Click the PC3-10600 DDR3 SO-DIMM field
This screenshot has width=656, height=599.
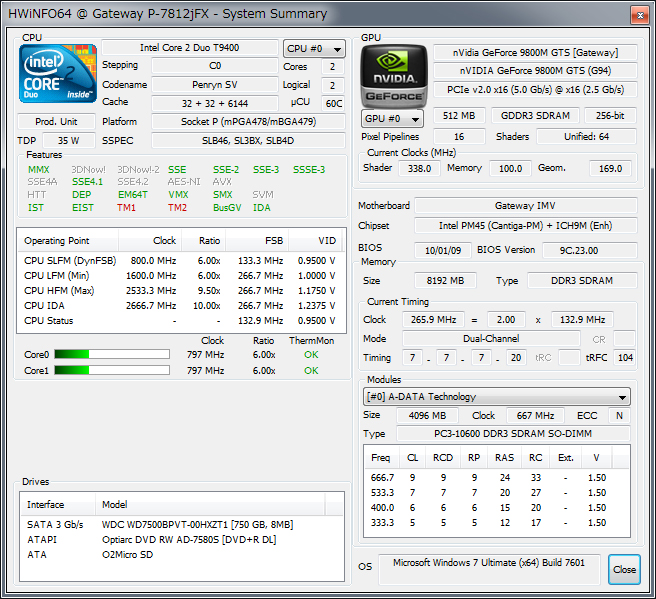point(513,433)
